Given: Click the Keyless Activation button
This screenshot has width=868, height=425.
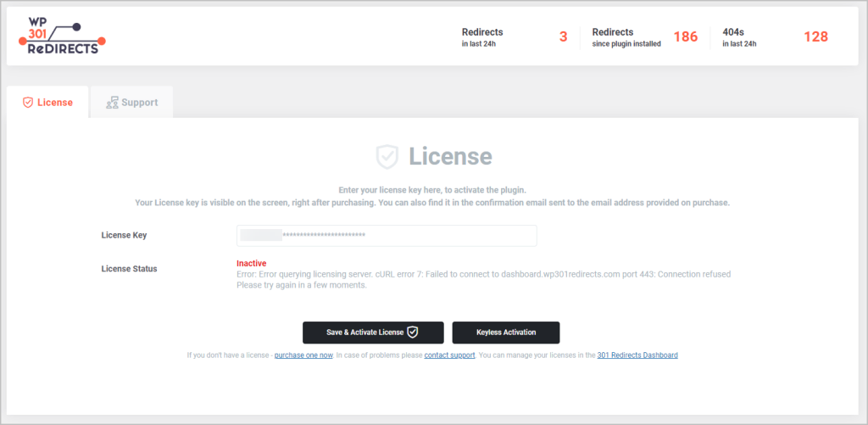Looking at the screenshot, I should 506,333.
